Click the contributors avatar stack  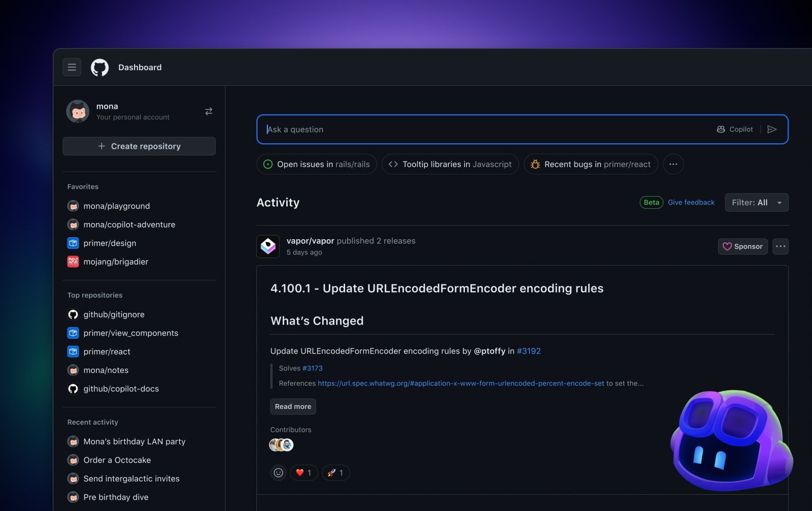[281, 445]
